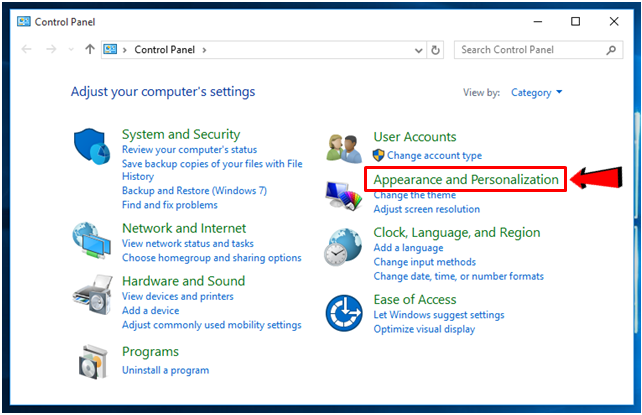Click the Control Panel title bar icon
This screenshot has height=415, width=642.
[24, 21]
